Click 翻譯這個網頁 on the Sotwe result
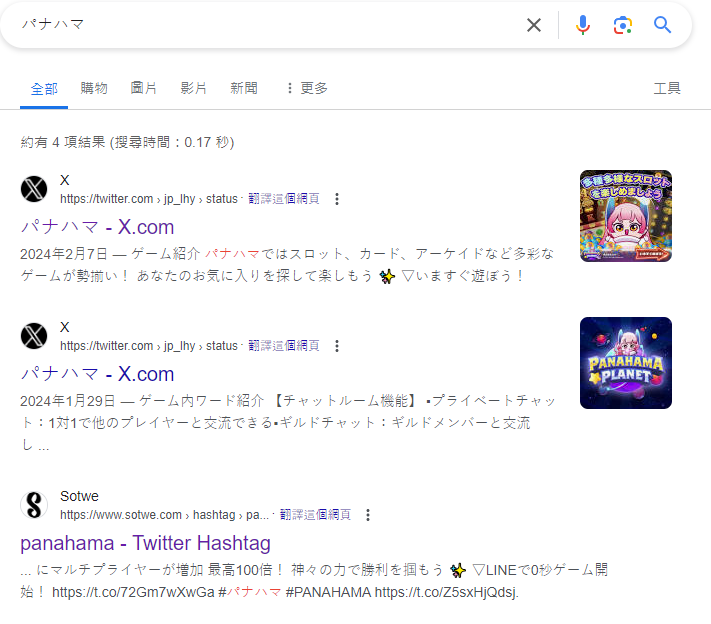The width and height of the screenshot is (711, 624). [315, 515]
